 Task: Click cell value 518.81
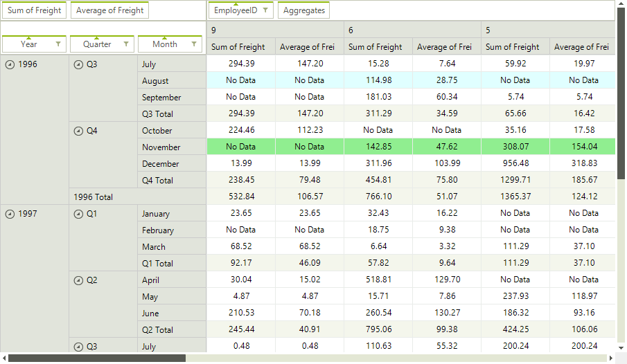pyautogui.click(x=378, y=280)
